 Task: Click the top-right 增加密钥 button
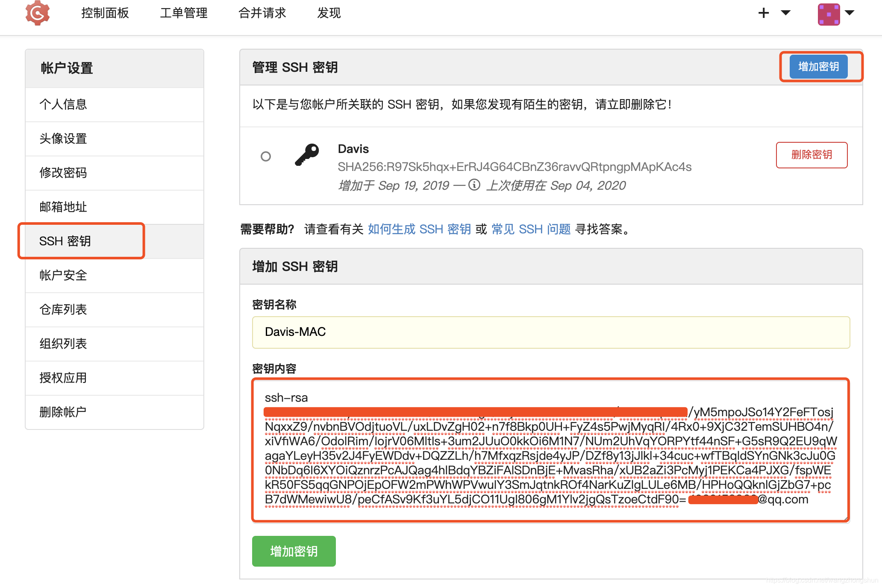click(818, 67)
